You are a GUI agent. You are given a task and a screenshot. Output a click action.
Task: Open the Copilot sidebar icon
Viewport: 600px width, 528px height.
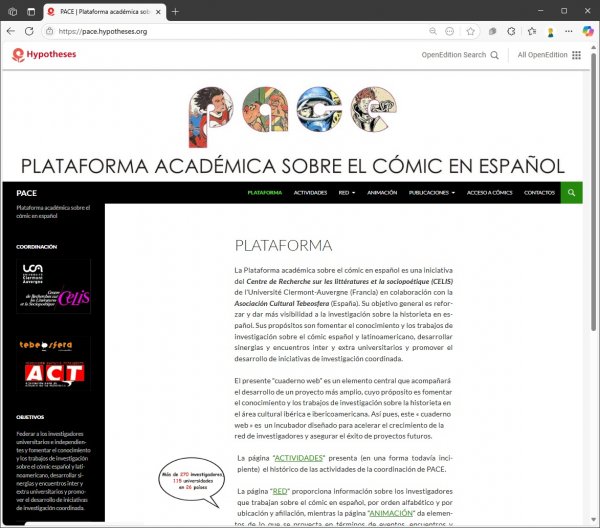pyautogui.click(x=588, y=31)
